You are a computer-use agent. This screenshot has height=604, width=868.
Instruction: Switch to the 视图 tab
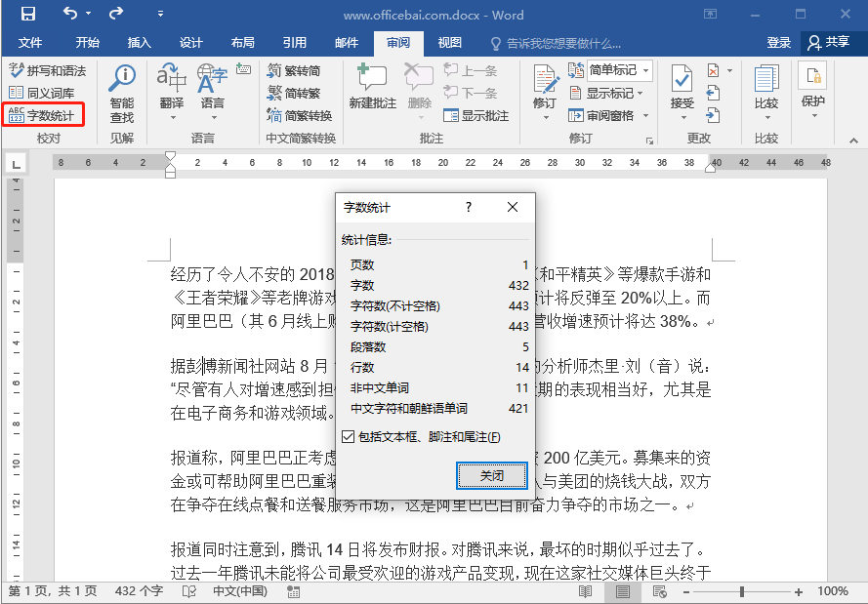coord(449,43)
